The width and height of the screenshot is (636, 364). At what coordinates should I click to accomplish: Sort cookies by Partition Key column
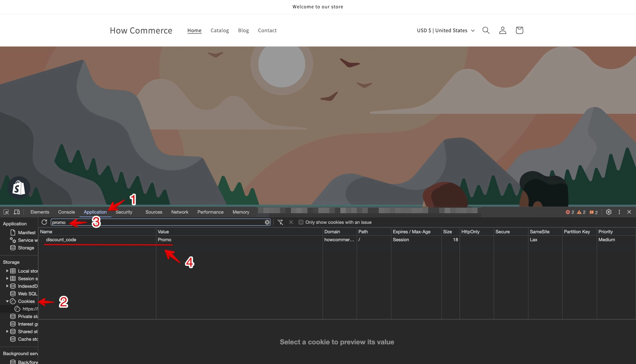[579, 232]
